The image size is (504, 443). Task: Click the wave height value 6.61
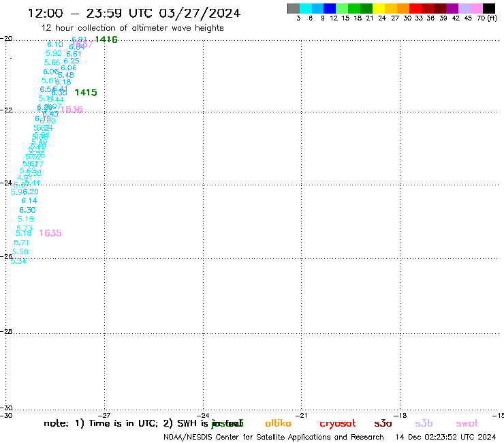point(74,54)
